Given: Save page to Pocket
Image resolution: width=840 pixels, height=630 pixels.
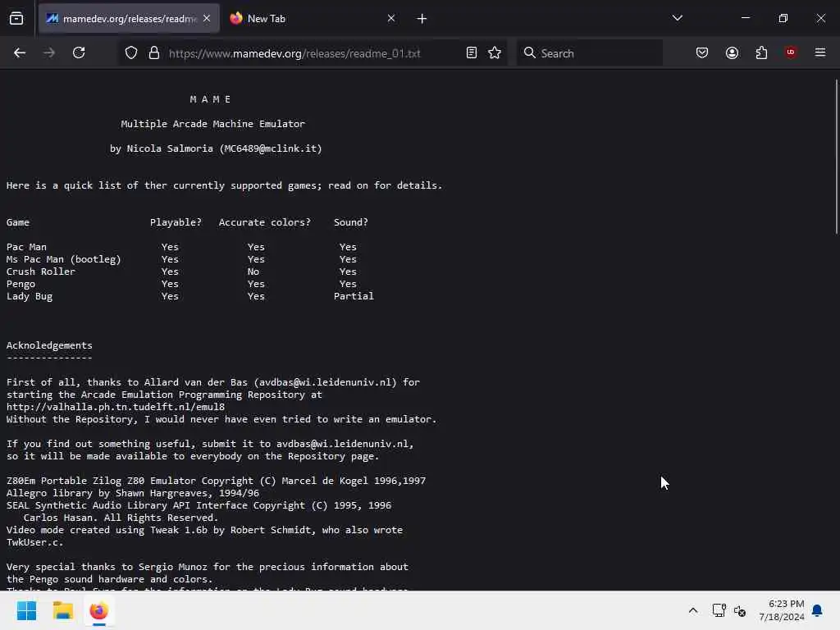Looking at the screenshot, I should click(x=702, y=52).
